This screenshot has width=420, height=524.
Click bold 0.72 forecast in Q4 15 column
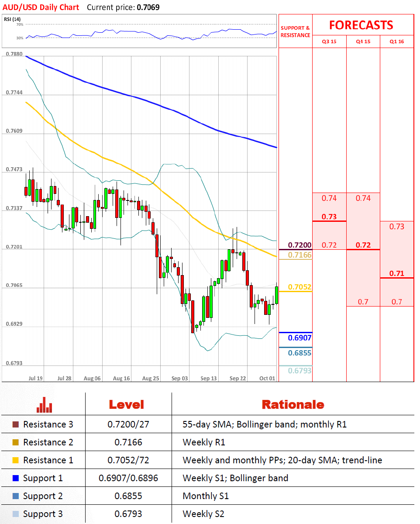363,245
